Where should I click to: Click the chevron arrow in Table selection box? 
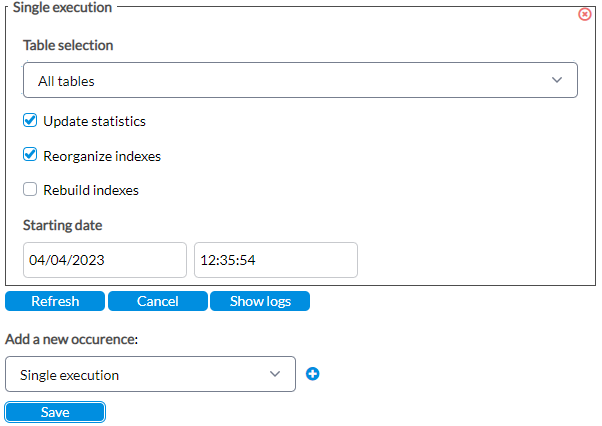point(557,80)
